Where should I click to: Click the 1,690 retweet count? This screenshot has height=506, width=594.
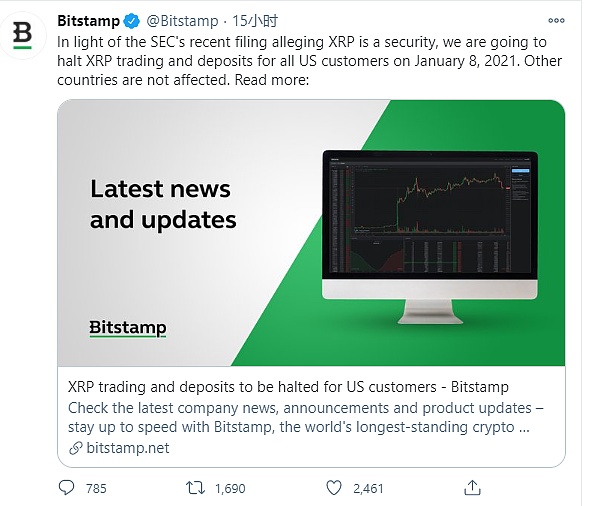click(x=230, y=489)
